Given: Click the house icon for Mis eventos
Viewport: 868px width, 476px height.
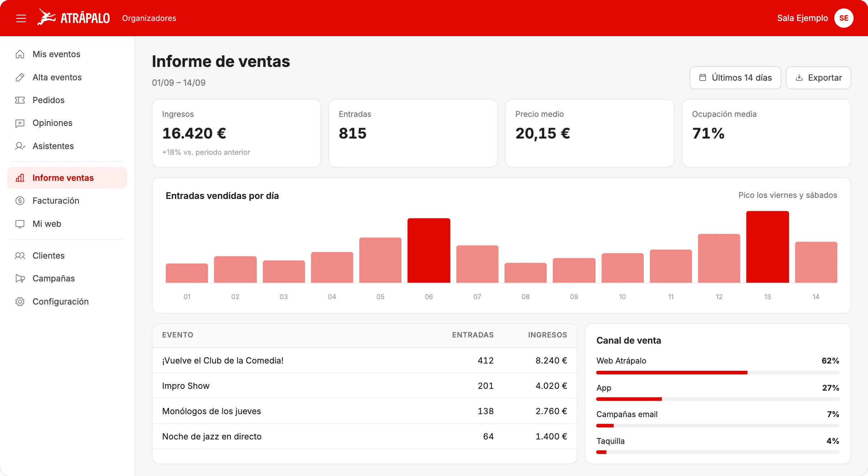Looking at the screenshot, I should (20, 54).
